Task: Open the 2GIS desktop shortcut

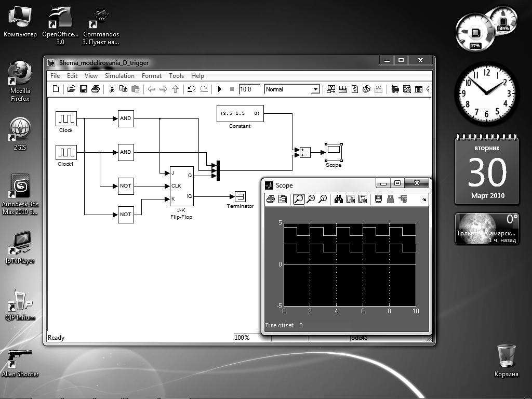Action: 20,134
